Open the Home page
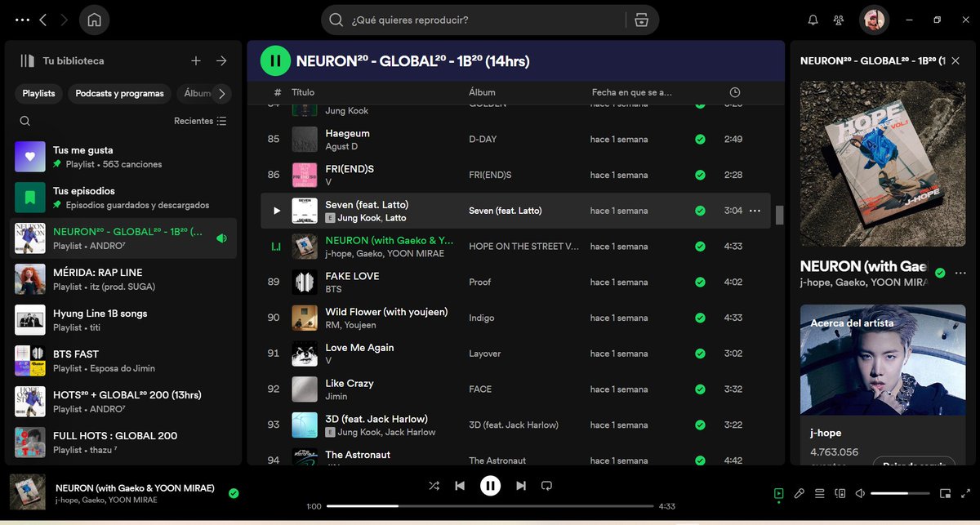980x525 pixels. point(94,20)
